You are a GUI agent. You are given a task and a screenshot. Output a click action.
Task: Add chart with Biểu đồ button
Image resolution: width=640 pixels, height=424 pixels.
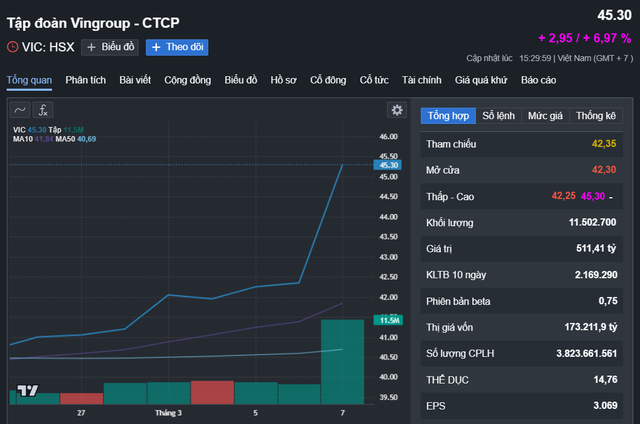point(110,46)
